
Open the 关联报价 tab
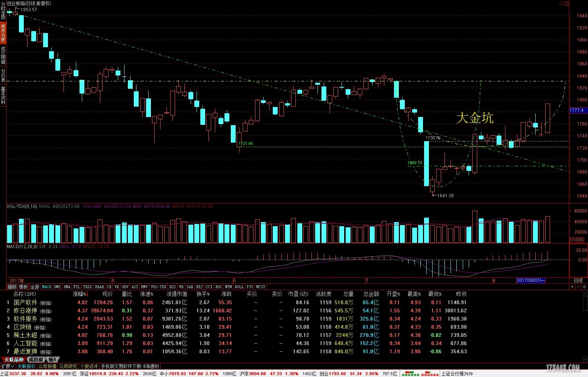(x=26, y=366)
